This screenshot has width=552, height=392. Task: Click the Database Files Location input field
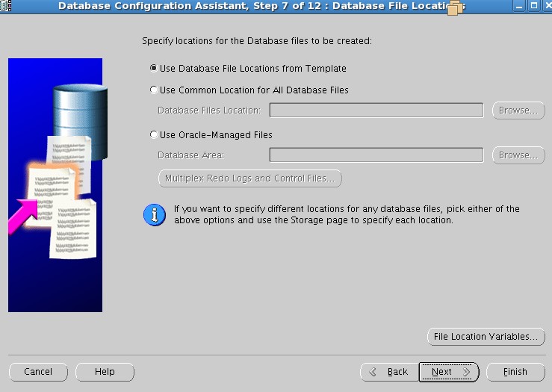pyautogui.click(x=376, y=111)
